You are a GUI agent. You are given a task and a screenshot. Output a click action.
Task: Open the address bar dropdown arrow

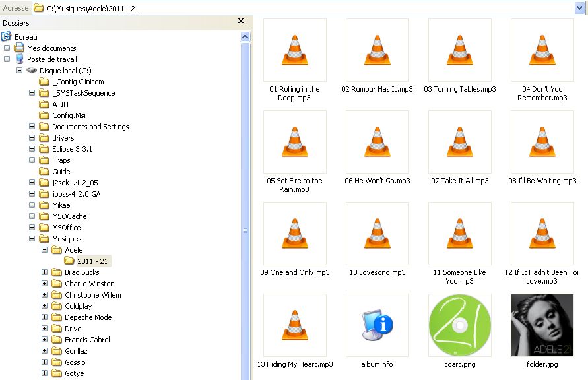[x=579, y=8]
